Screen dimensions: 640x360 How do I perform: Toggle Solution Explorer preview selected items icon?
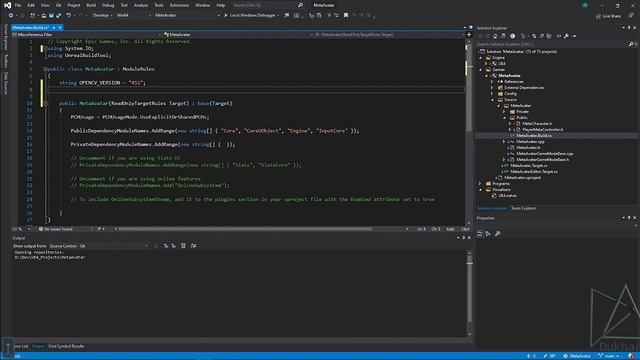574,36
